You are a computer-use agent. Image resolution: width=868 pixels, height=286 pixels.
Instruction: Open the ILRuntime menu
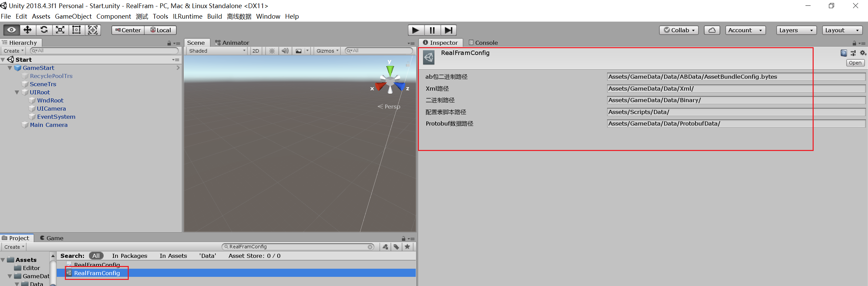(188, 16)
